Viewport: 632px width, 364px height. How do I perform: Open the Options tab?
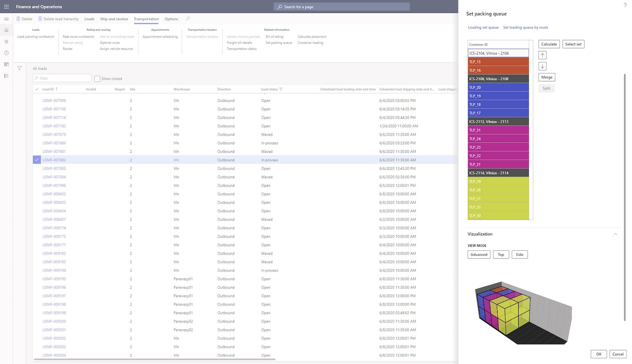[x=171, y=19]
